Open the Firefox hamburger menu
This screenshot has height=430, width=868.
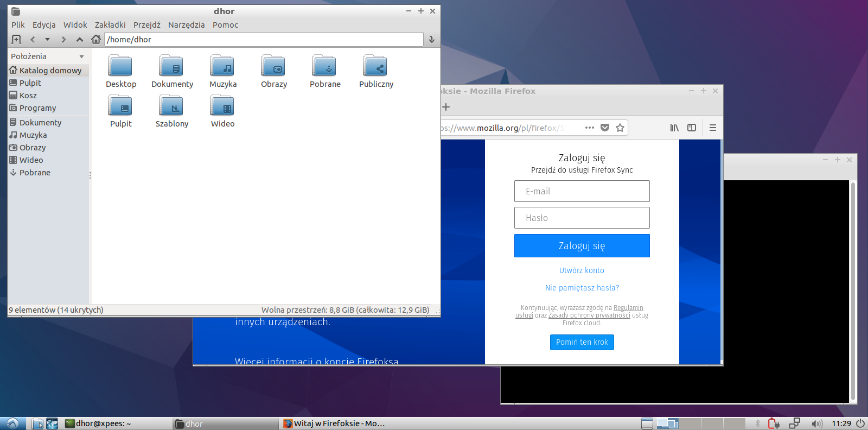pyautogui.click(x=713, y=128)
